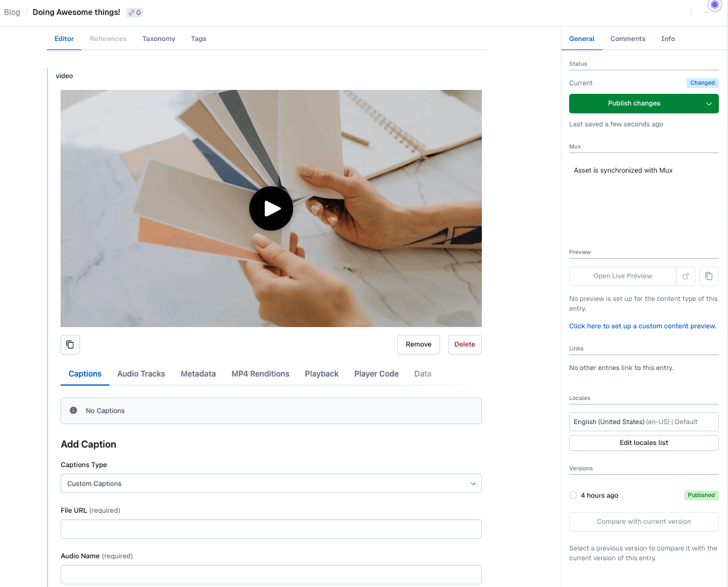Image resolution: width=728 pixels, height=587 pixels.
Task: Switch to the Comments sidebar tab
Action: click(628, 39)
